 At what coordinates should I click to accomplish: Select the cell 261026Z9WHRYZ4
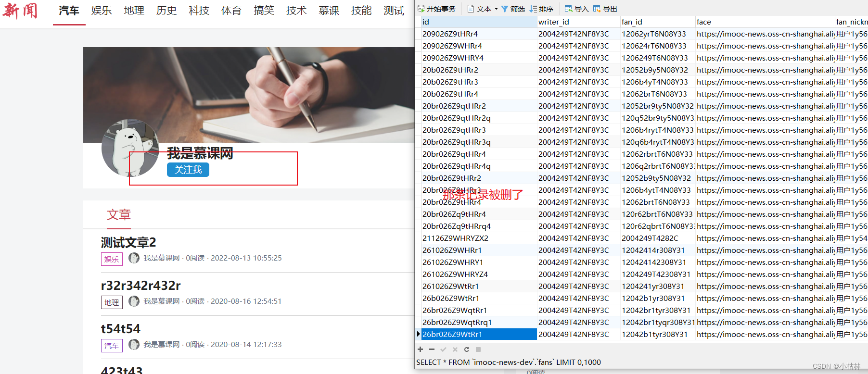click(479, 274)
